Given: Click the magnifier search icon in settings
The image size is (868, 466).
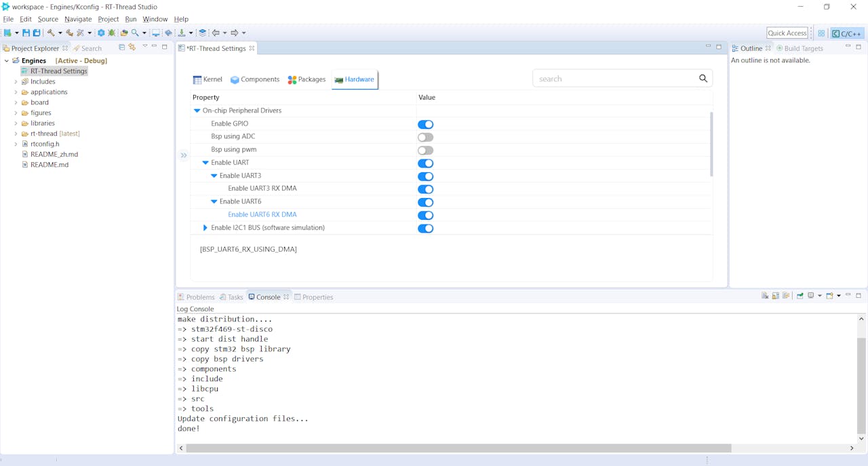Looking at the screenshot, I should coord(703,79).
